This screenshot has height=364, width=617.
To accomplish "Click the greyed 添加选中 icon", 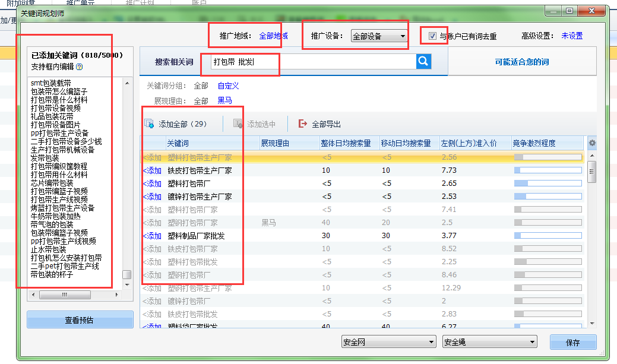I will 238,124.
